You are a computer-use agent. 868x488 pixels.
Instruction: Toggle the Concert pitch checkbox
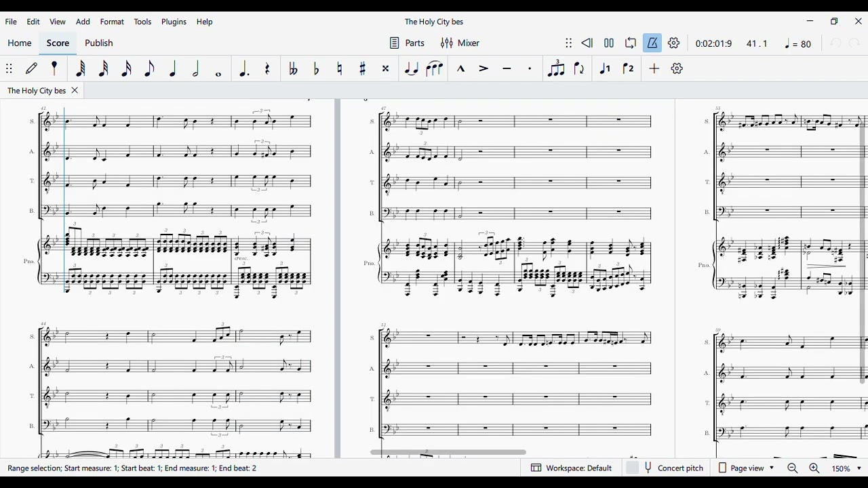[633, 468]
